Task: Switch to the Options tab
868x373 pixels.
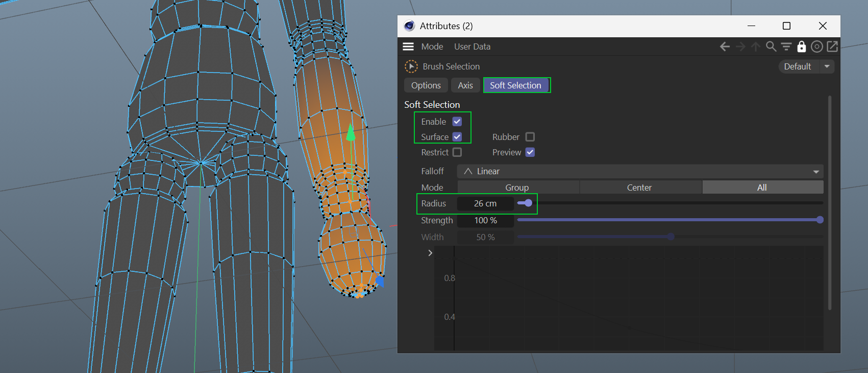Action: coord(426,85)
